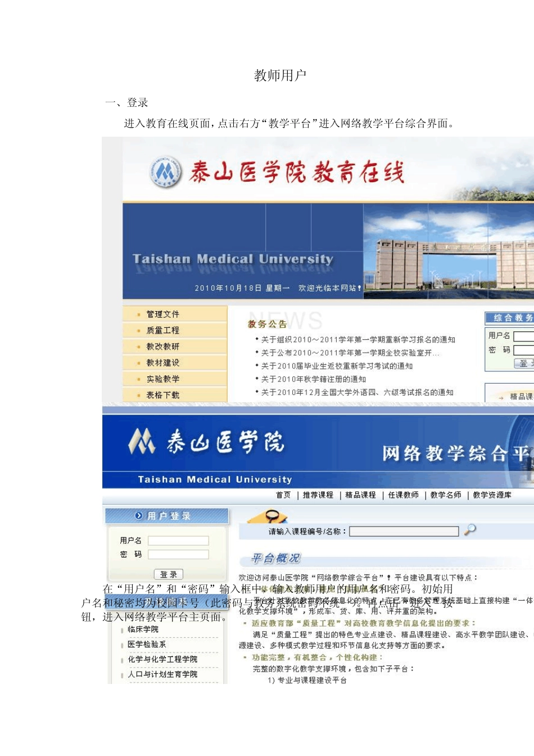Click the 泰山医学院教育在线 banner title
This screenshot has height=756, width=534.
point(297,172)
